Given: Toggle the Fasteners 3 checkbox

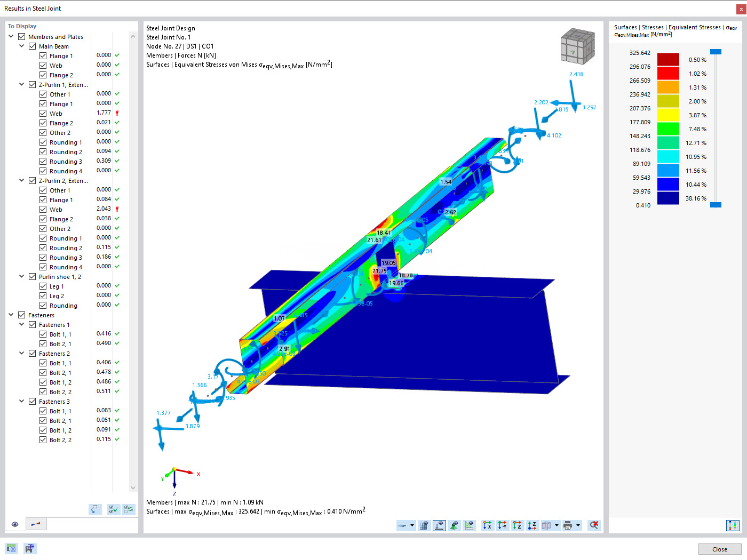Looking at the screenshot, I should coord(32,402).
